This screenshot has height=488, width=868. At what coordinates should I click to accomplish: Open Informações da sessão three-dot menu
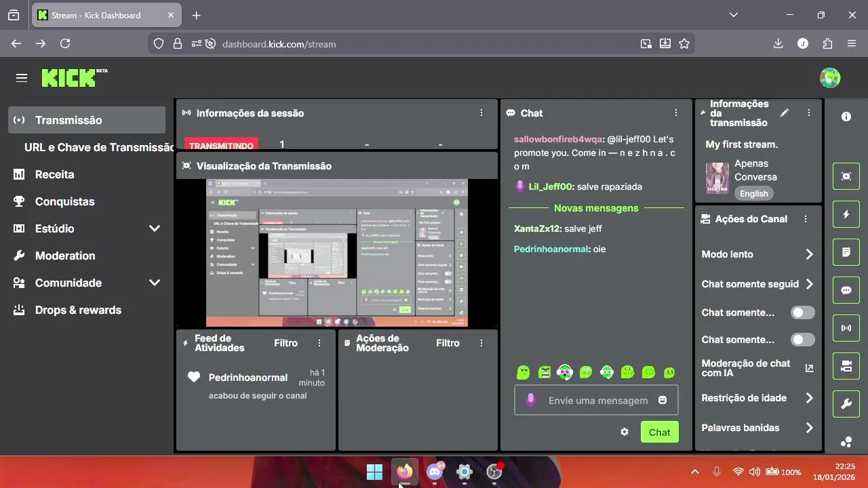coord(481,113)
